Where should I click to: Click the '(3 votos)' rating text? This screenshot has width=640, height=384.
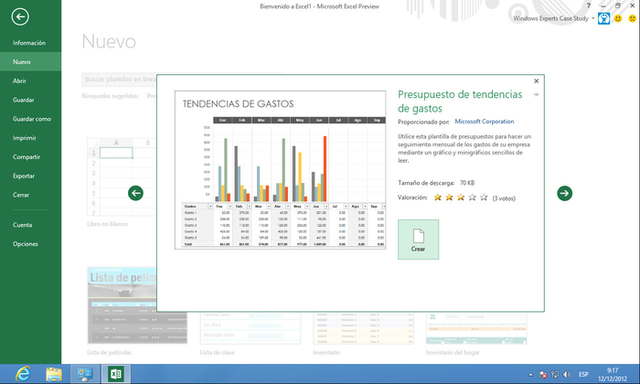click(504, 198)
